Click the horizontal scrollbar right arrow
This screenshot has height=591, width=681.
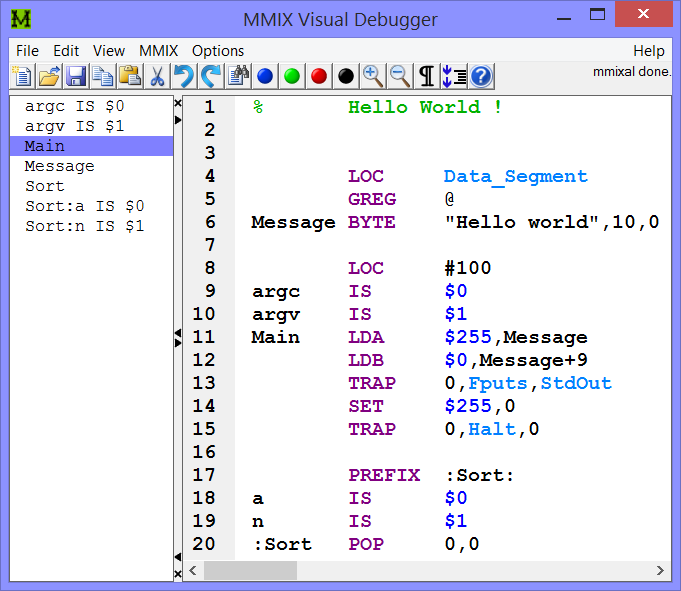[660, 570]
